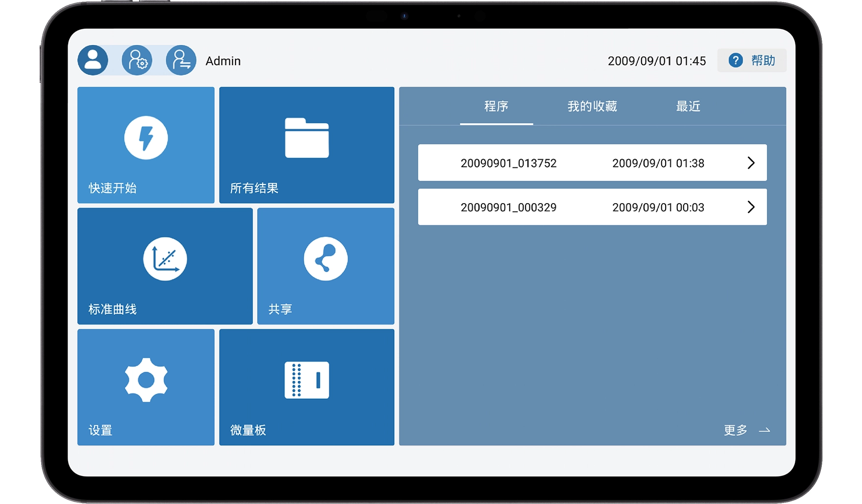Click the 更多 link
Viewport: 862px width, 504px height.
736,430
